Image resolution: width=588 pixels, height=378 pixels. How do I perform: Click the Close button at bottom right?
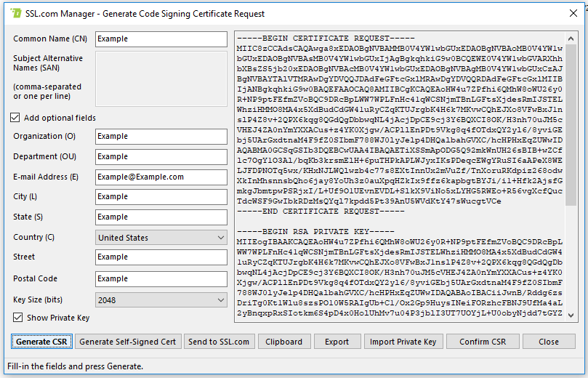pyautogui.click(x=549, y=342)
